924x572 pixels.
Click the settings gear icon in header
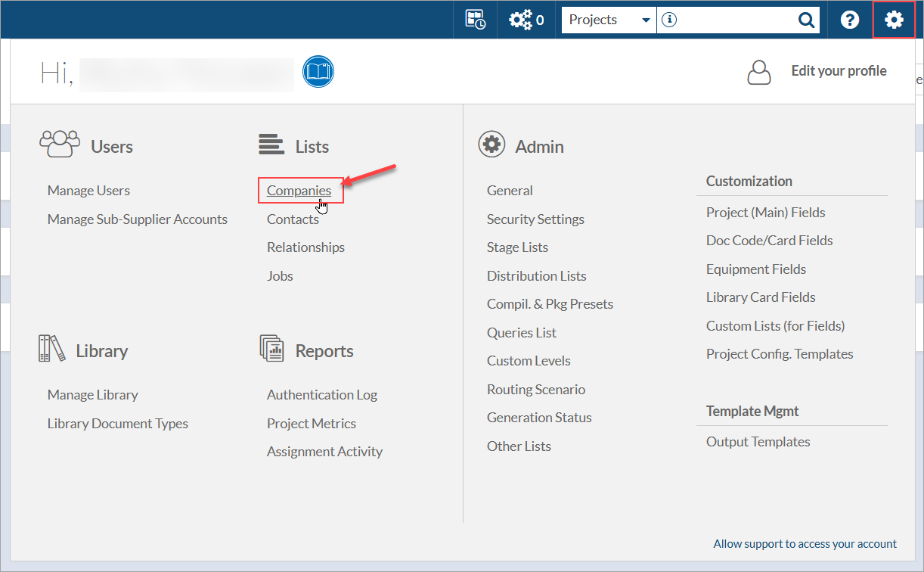click(894, 20)
